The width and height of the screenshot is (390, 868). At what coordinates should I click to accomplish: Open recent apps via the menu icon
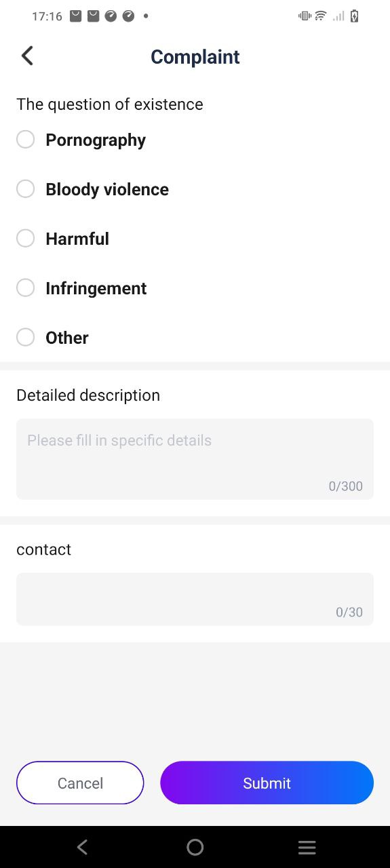point(307,847)
